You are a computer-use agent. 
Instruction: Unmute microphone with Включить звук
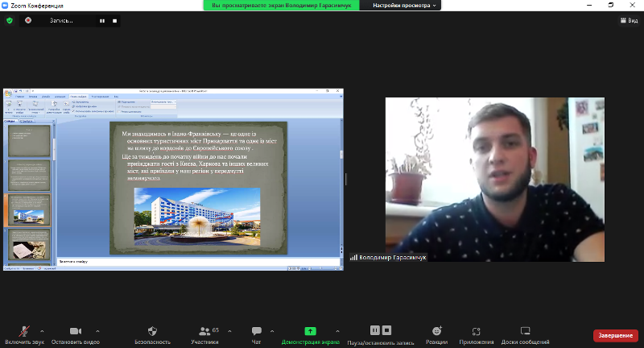(24, 335)
